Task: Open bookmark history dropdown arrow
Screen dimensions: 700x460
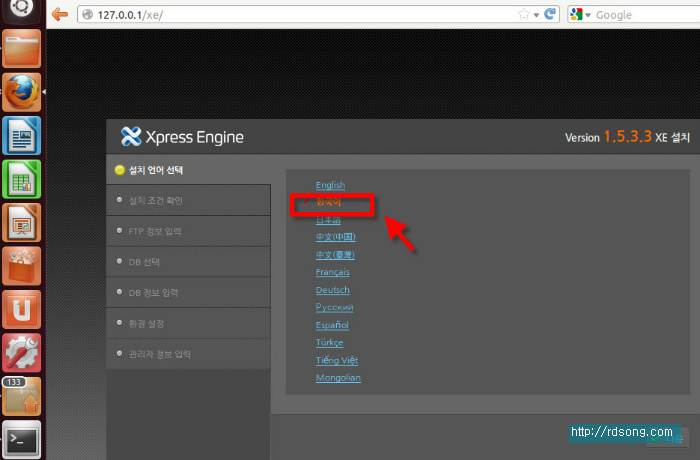Action: tap(536, 15)
